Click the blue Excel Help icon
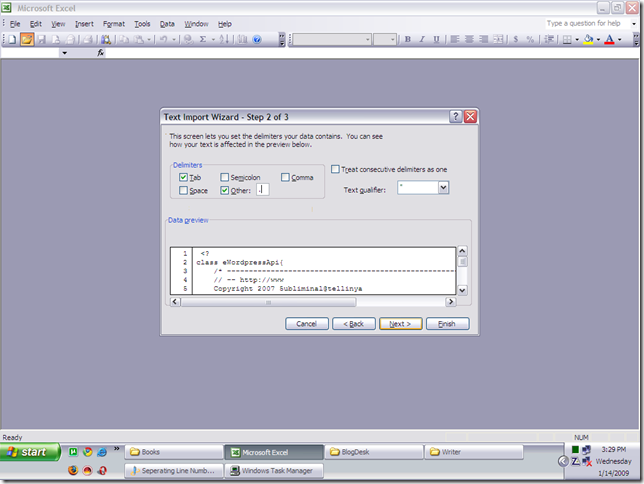 (257, 39)
